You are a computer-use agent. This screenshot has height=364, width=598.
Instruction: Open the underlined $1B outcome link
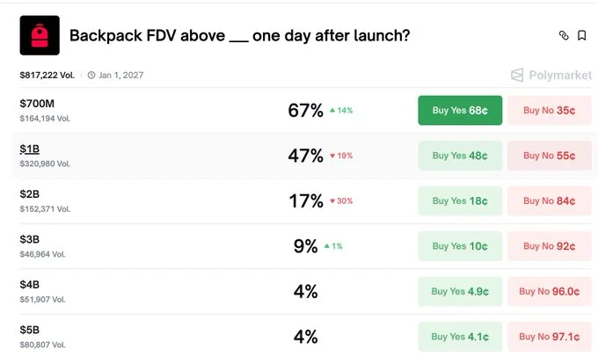coord(29,149)
